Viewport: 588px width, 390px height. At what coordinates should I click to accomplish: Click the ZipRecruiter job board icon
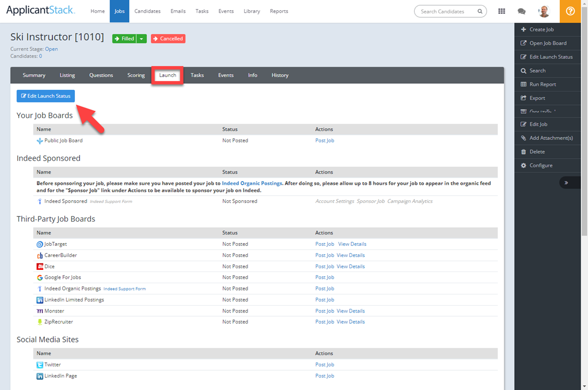tap(40, 322)
